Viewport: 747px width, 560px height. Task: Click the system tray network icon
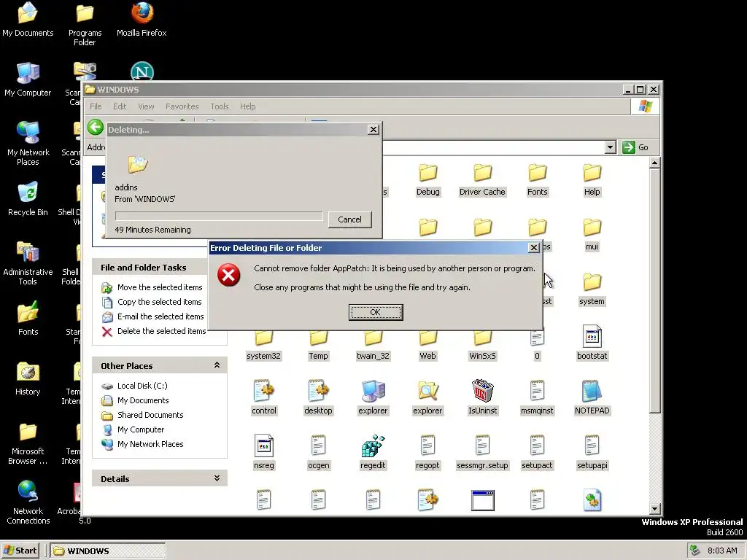click(x=694, y=551)
